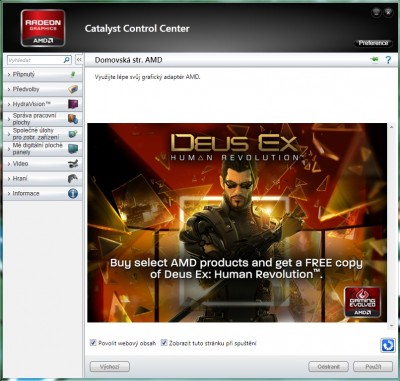Image resolution: width=400 pixels, height=381 pixels.
Task: Click the Výchozí defaults button
Action: (x=110, y=367)
